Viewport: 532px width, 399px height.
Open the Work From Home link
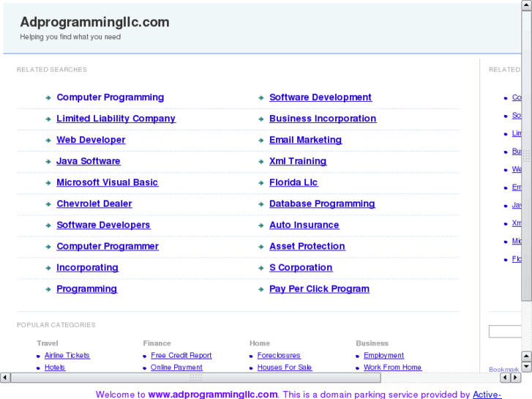click(x=392, y=368)
